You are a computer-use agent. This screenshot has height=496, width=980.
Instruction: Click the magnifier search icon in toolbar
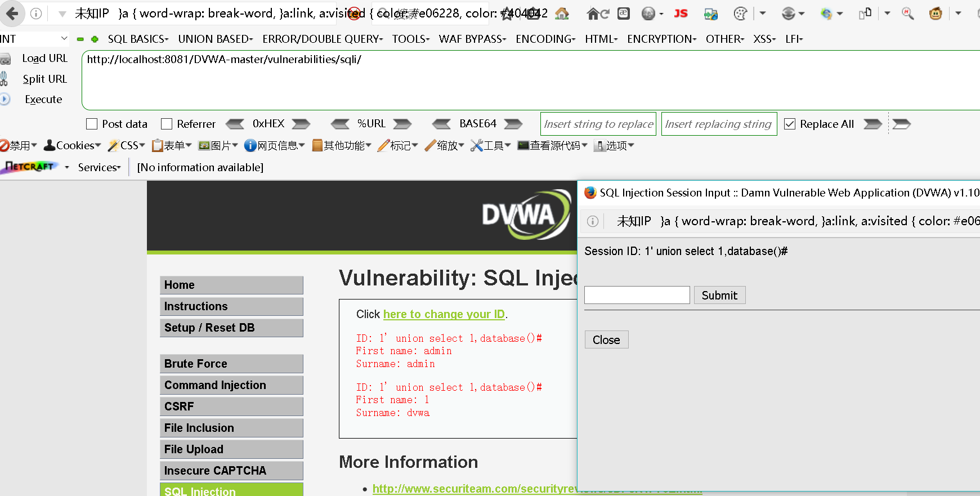click(907, 14)
